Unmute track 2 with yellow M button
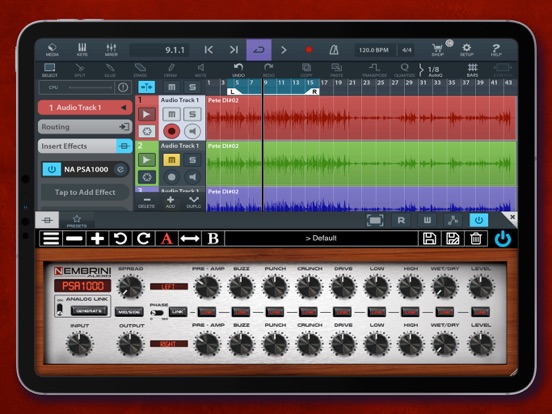The height and width of the screenshot is (414, 552). pos(171,160)
